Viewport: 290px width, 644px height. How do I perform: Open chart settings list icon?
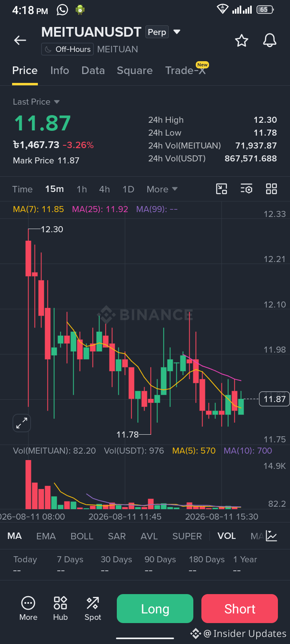tap(246, 189)
